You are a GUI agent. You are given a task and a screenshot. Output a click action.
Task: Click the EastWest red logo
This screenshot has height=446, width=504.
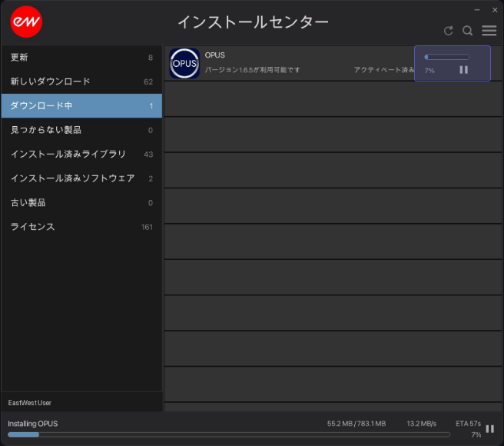tap(26, 22)
